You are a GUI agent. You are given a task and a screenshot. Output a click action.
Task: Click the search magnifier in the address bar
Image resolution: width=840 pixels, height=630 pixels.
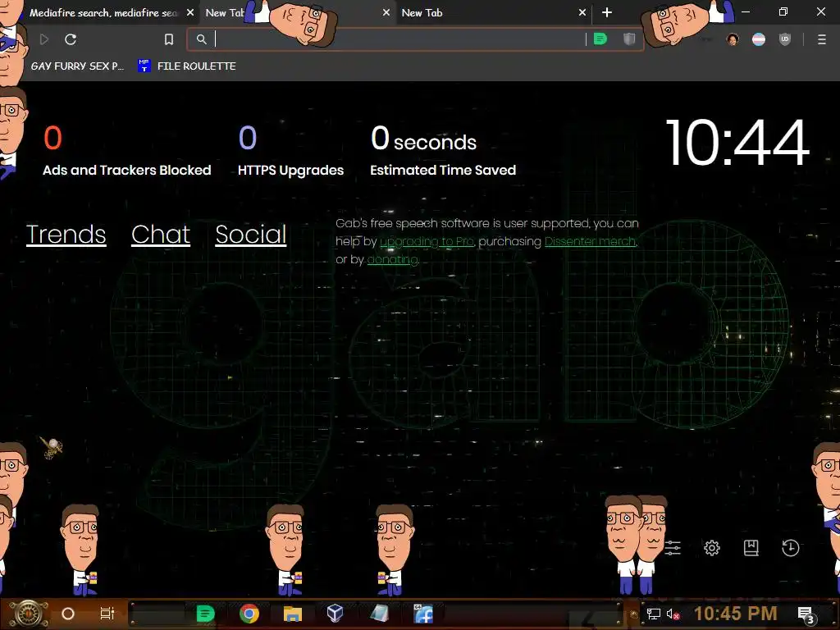202,39
